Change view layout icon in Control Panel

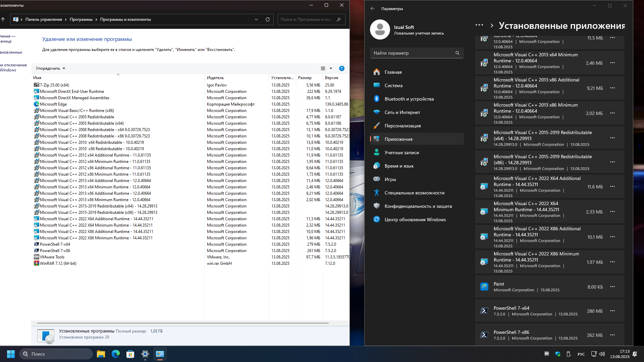coord(323,68)
